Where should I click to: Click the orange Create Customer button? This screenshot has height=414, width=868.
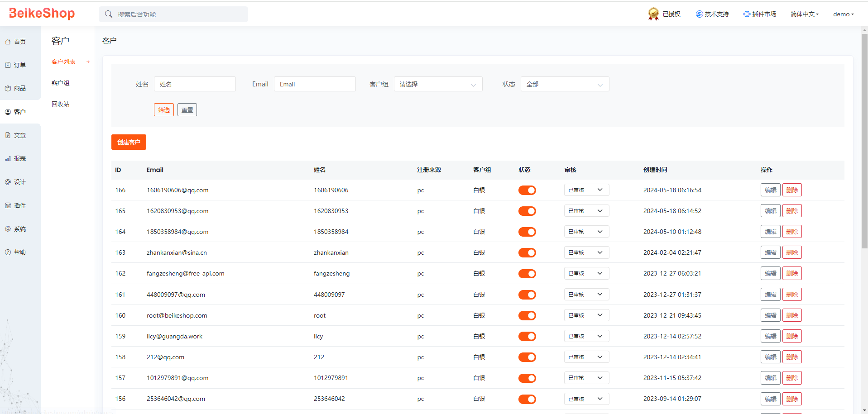tap(129, 142)
